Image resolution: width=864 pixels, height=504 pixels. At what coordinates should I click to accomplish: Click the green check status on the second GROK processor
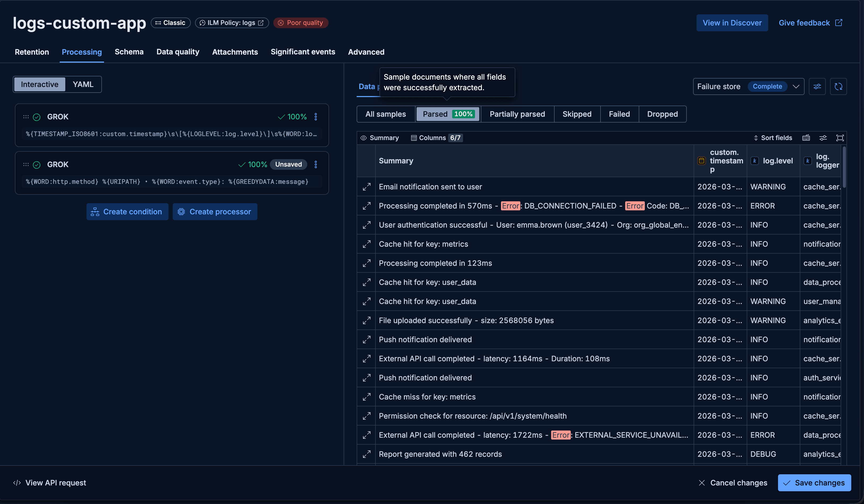pyautogui.click(x=36, y=164)
